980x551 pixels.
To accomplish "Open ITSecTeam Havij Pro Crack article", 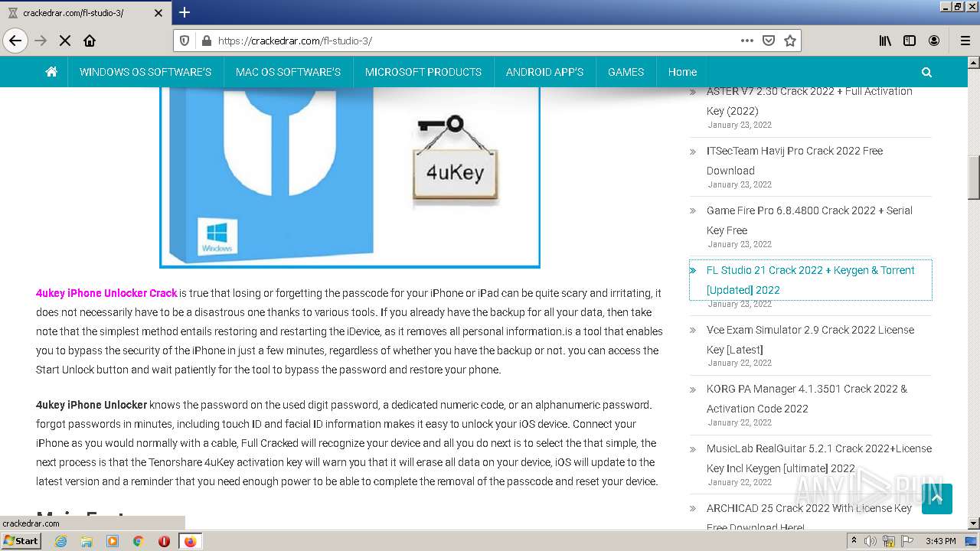I will [795, 161].
